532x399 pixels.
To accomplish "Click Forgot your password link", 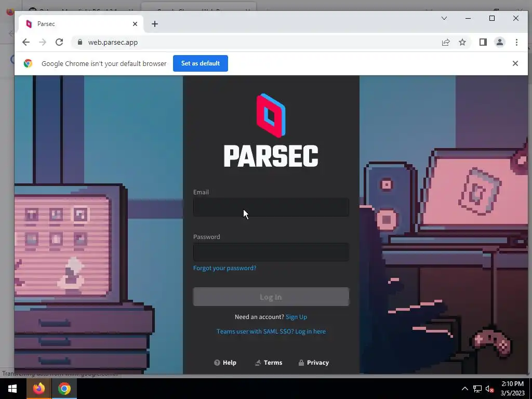I will (x=224, y=268).
